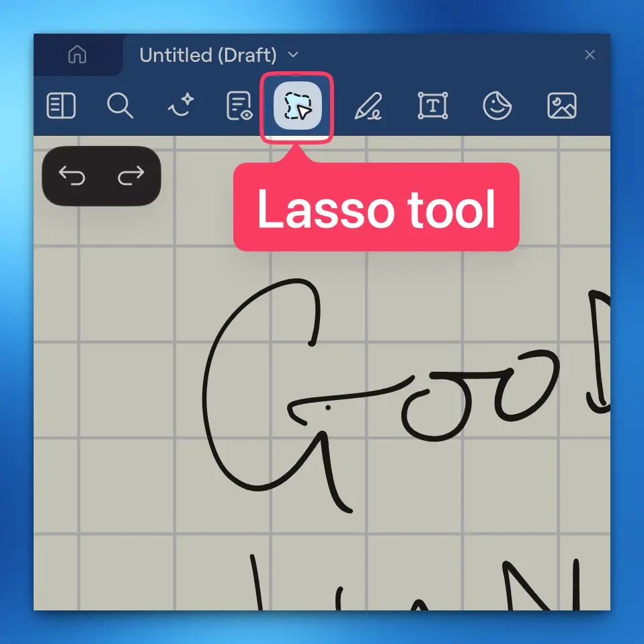The width and height of the screenshot is (644, 644).
Task: Open the Sticker tool
Action: tap(497, 106)
